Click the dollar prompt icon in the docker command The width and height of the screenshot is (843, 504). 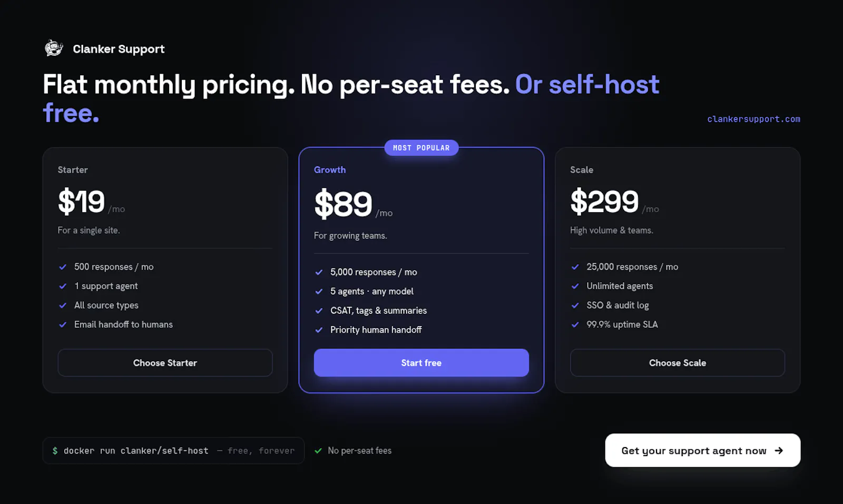55,451
